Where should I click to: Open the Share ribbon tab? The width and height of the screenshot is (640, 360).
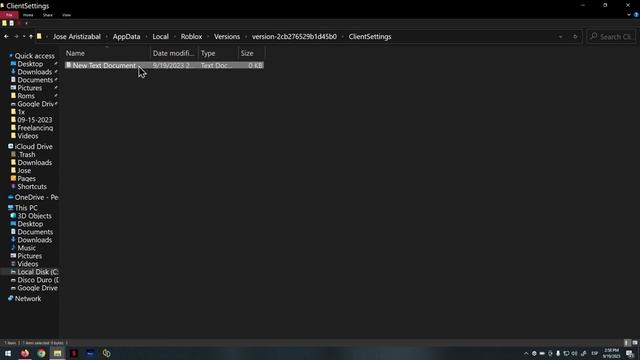pyautogui.click(x=48, y=15)
